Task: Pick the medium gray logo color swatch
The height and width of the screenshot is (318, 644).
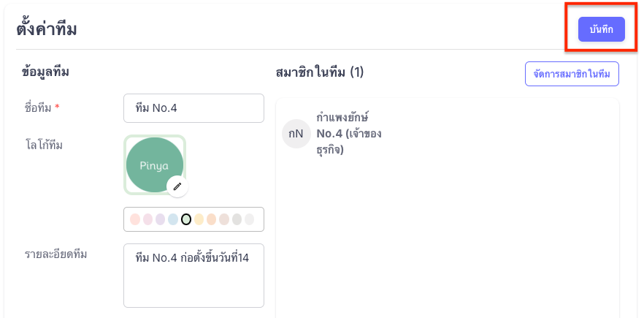Action: point(237,219)
